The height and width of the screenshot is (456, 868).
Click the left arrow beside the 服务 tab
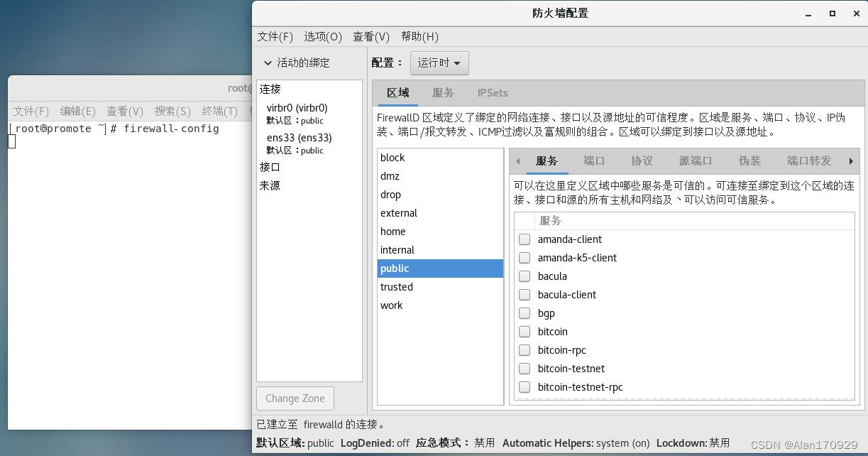pyautogui.click(x=517, y=161)
